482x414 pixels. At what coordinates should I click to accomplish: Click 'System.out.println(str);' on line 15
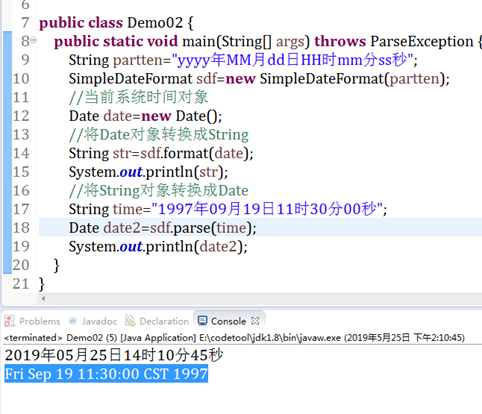pyautogui.click(x=148, y=172)
